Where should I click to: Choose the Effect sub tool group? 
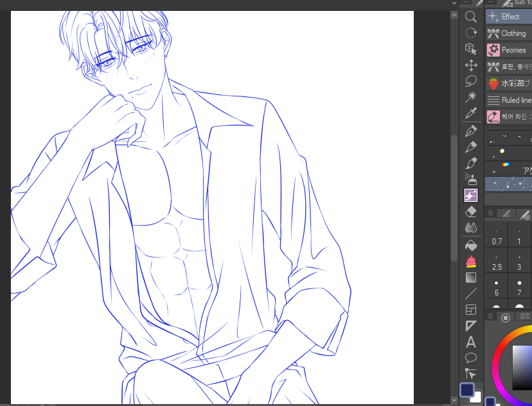click(509, 17)
